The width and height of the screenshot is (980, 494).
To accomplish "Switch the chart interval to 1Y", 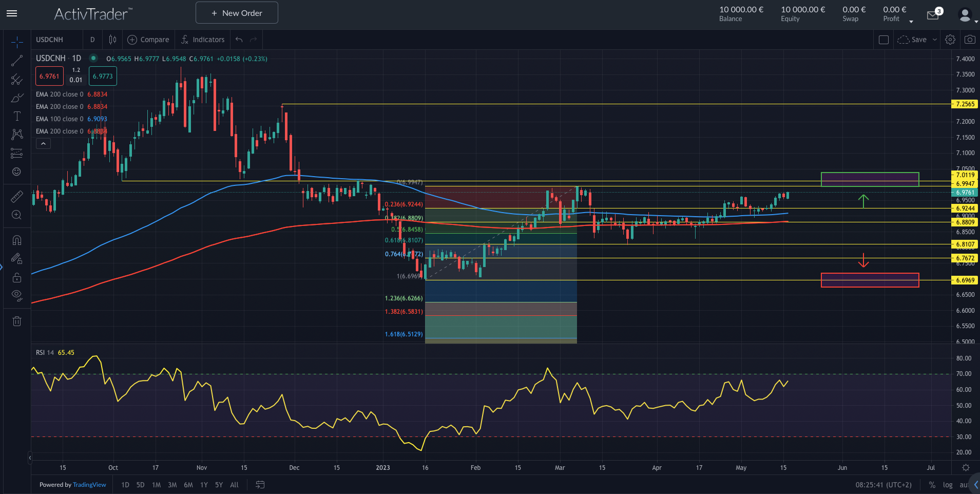I will 203,485.
